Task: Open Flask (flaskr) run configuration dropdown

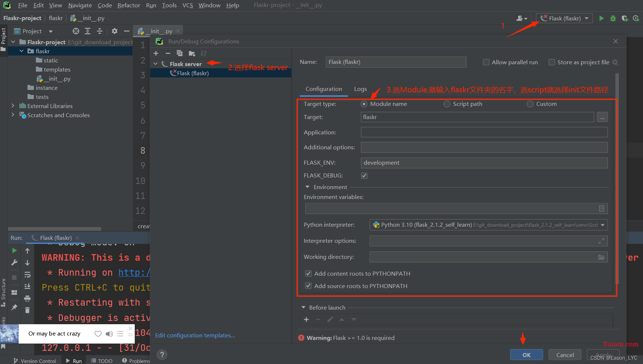Action: pos(564,18)
